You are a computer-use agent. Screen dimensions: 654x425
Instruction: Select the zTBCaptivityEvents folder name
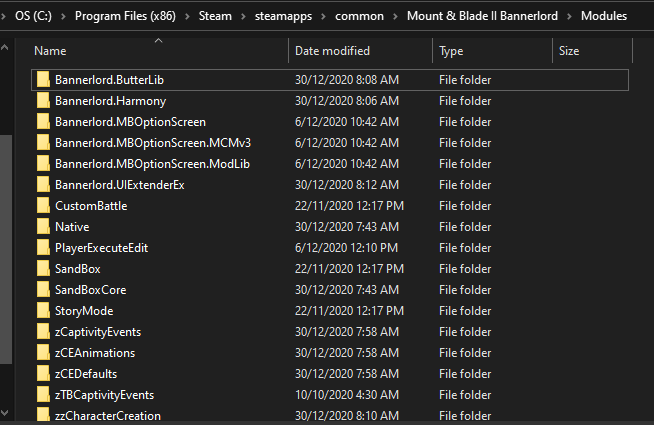click(104, 395)
